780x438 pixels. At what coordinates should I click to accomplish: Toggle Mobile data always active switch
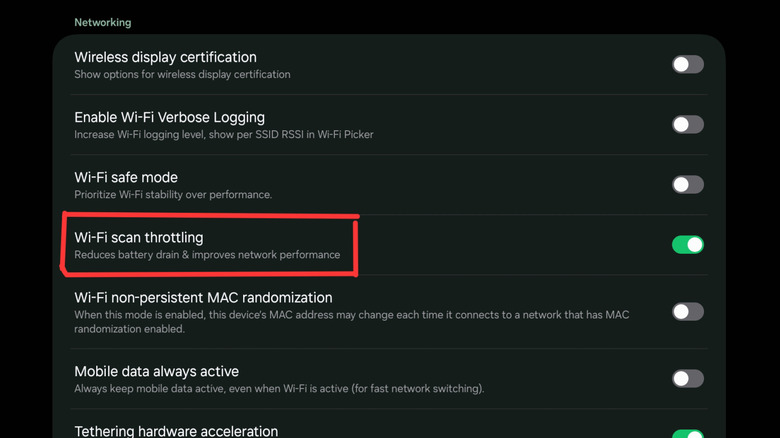coord(687,378)
